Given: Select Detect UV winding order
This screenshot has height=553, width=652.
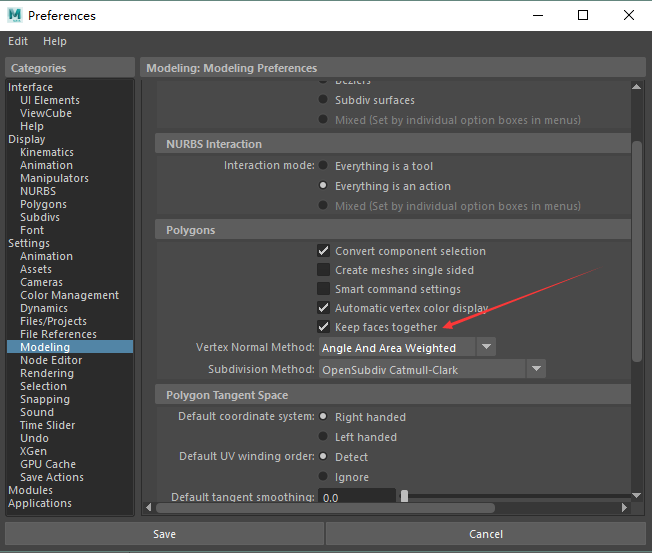Looking at the screenshot, I should click(323, 457).
